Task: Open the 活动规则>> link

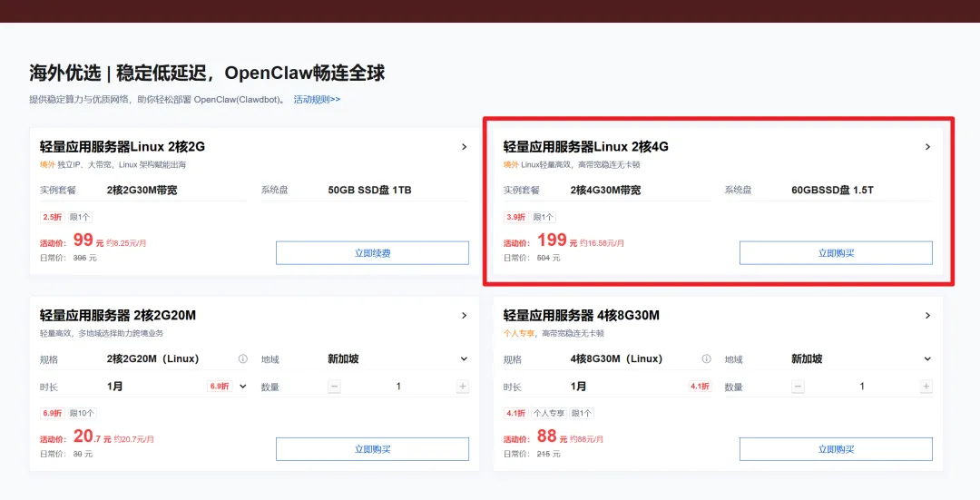Action: coord(317,100)
